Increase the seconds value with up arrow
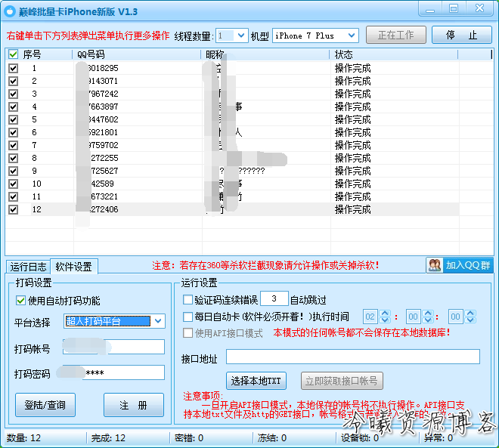The width and height of the screenshot is (499, 448). point(470,314)
